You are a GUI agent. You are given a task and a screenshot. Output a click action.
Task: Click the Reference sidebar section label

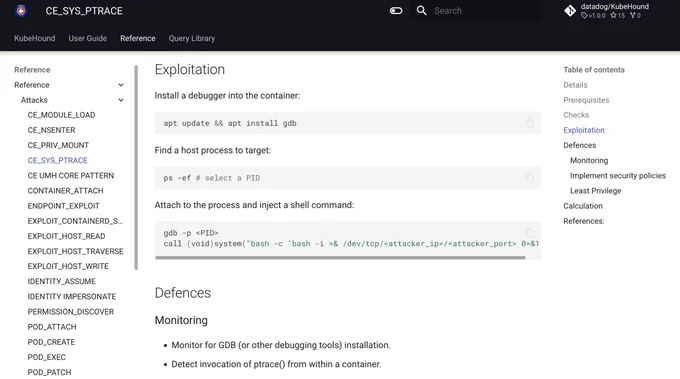[32, 85]
